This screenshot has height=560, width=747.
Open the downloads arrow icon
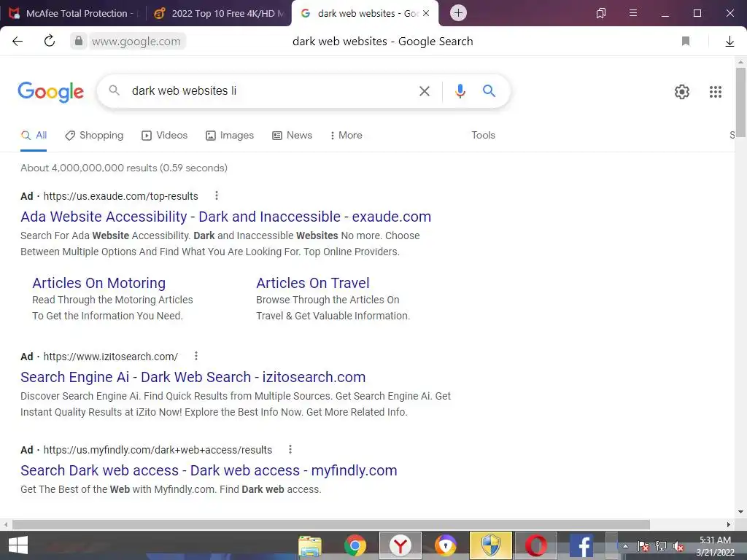(729, 42)
